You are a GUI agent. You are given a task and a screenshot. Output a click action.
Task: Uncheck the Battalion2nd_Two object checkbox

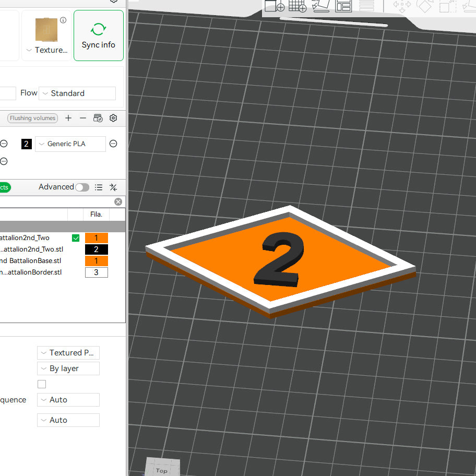point(76,237)
